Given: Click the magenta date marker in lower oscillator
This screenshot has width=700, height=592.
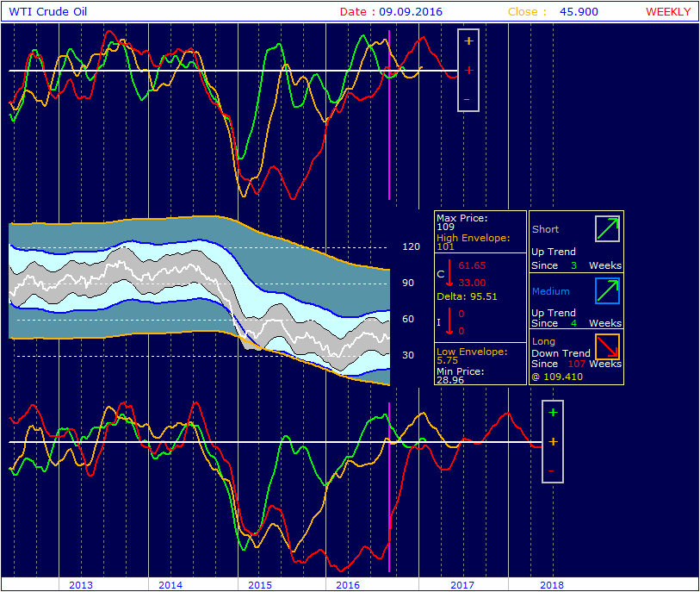Looking at the screenshot, I should click(x=389, y=487).
